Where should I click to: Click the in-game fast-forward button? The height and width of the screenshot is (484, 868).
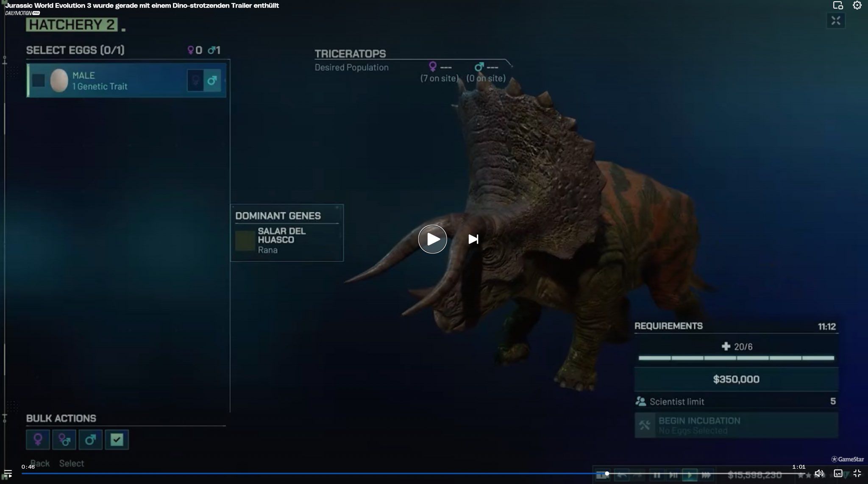click(x=706, y=475)
